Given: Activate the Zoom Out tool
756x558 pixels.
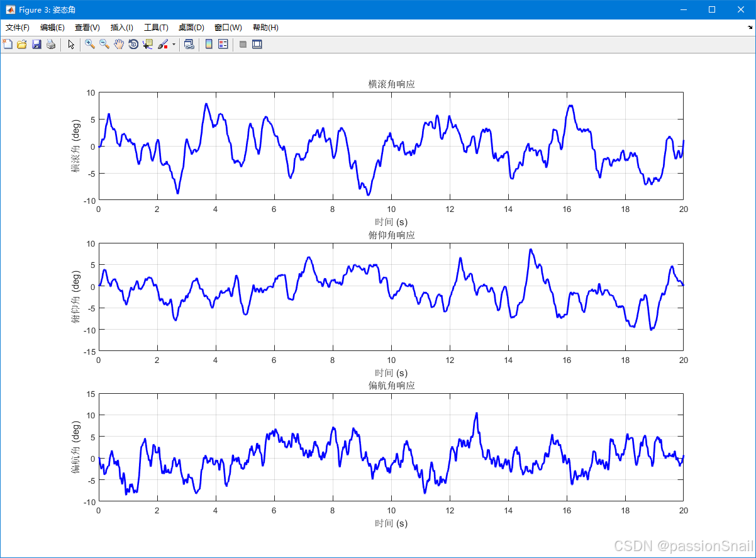Looking at the screenshot, I should click(x=104, y=44).
